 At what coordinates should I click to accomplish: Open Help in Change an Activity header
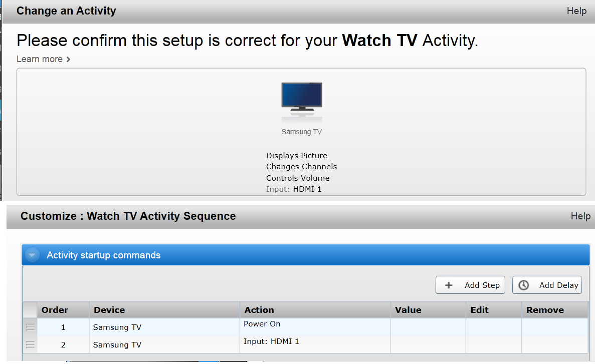coord(576,11)
